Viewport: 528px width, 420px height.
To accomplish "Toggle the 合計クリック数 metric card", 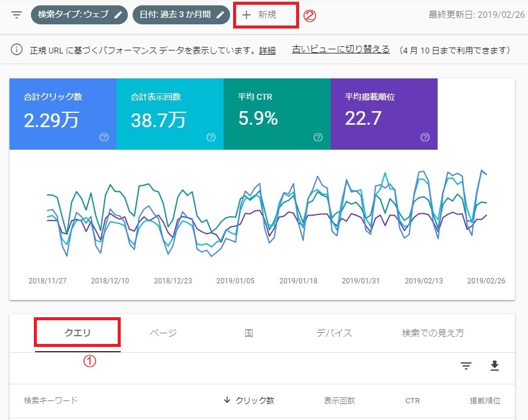I will [x=62, y=113].
